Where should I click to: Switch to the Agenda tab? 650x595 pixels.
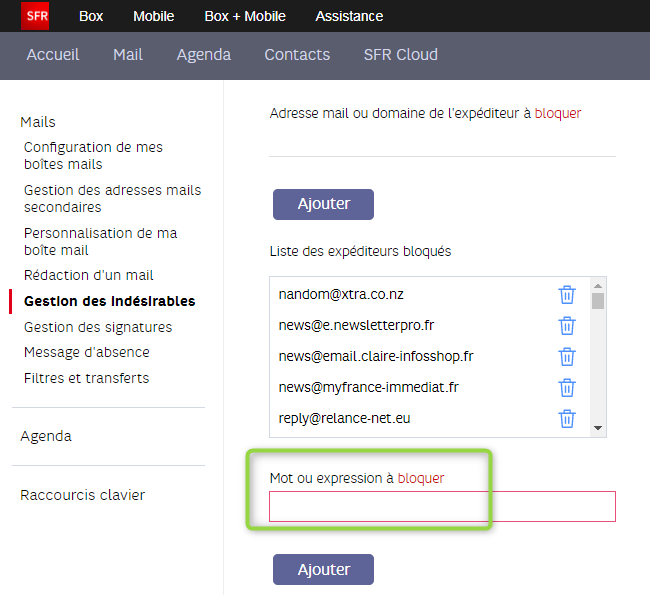point(203,55)
